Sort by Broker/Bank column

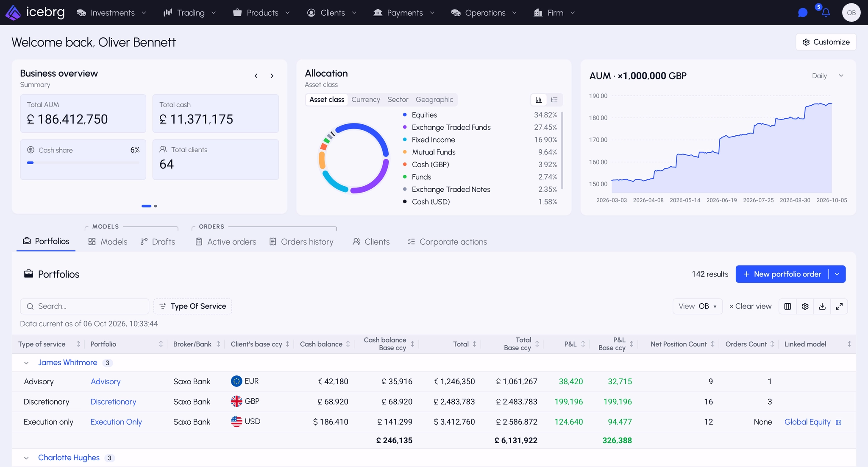[x=218, y=344]
